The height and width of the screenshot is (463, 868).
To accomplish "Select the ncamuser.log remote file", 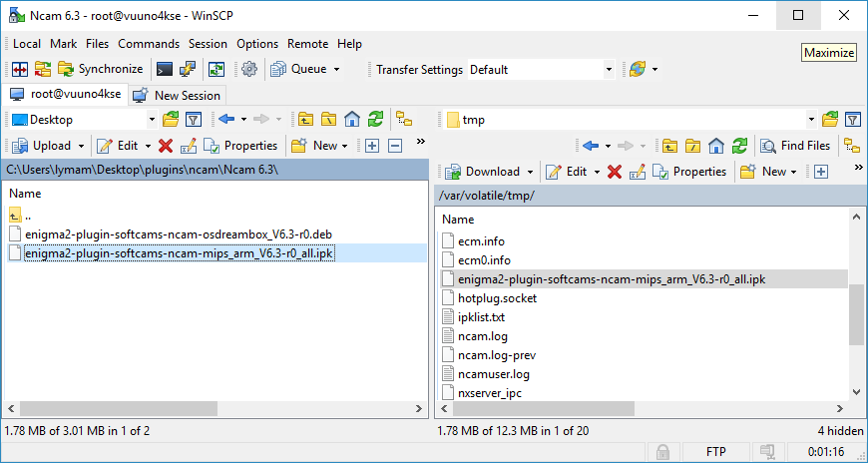I will (x=494, y=374).
